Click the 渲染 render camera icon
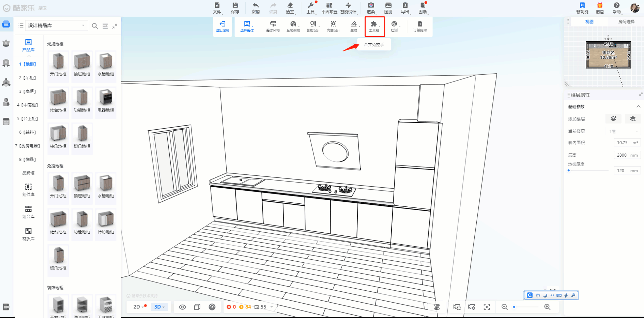 371,8
